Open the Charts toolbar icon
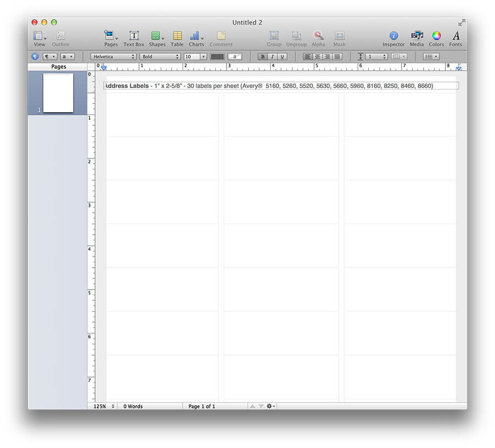Viewport: 495px width, 448px height. (196, 36)
